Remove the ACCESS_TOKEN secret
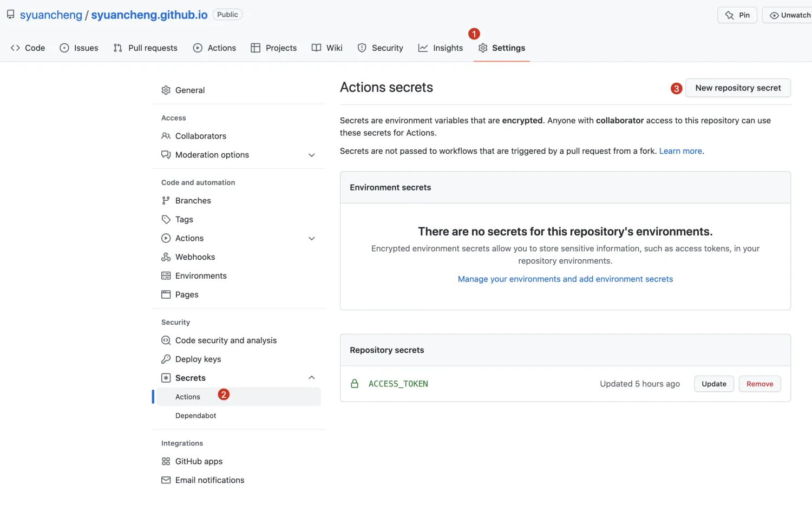Image resolution: width=812 pixels, height=505 pixels. 759,384
